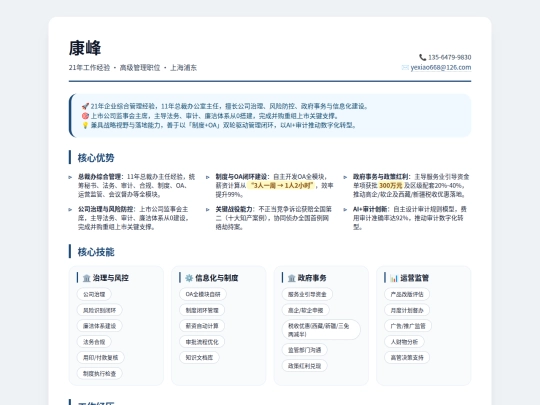
Task: Select the 法务合规 skill tag
Action: coord(94,342)
